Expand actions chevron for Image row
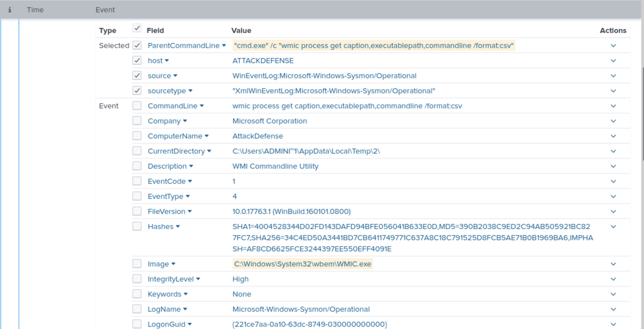This screenshot has height=329, width=644. coord(613,264)
